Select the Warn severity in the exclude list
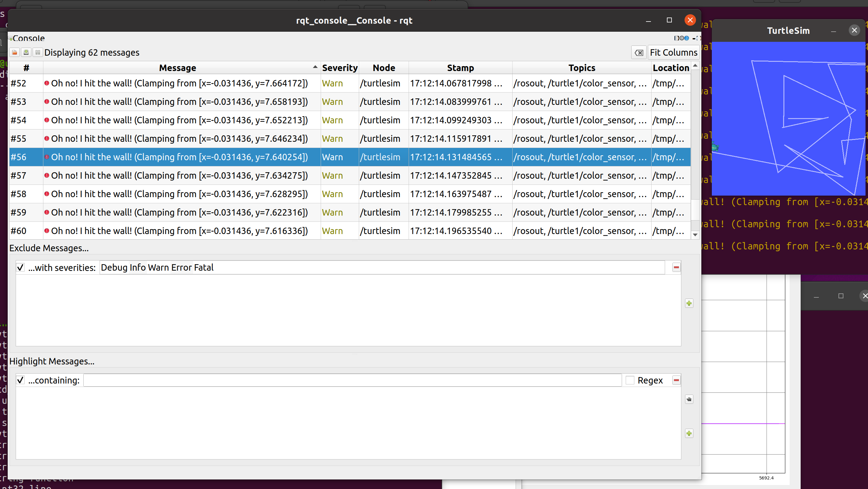The image size is (868, 489). click(x=158, y=268)
